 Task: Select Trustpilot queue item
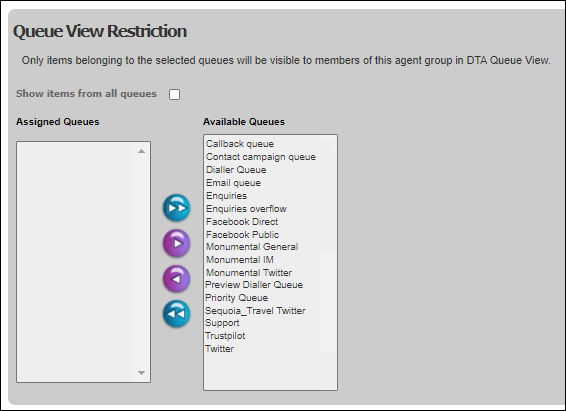point(225,336)
